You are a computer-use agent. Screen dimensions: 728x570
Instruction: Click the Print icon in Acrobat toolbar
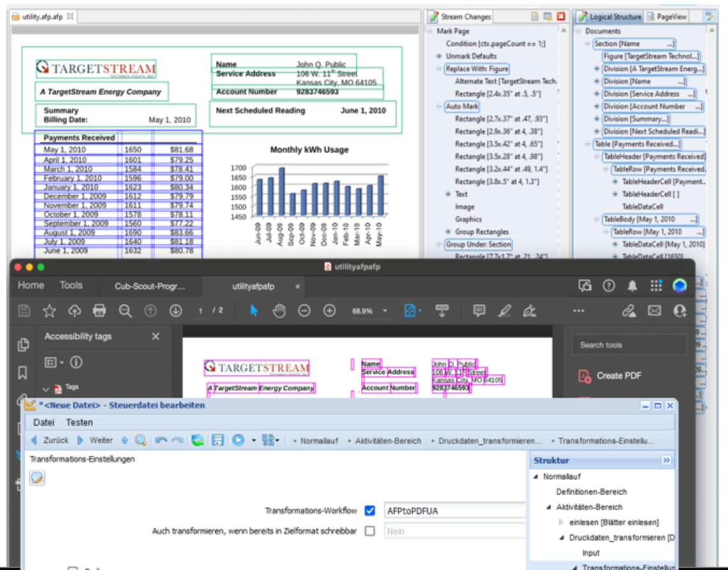click(x=100, y=311)
